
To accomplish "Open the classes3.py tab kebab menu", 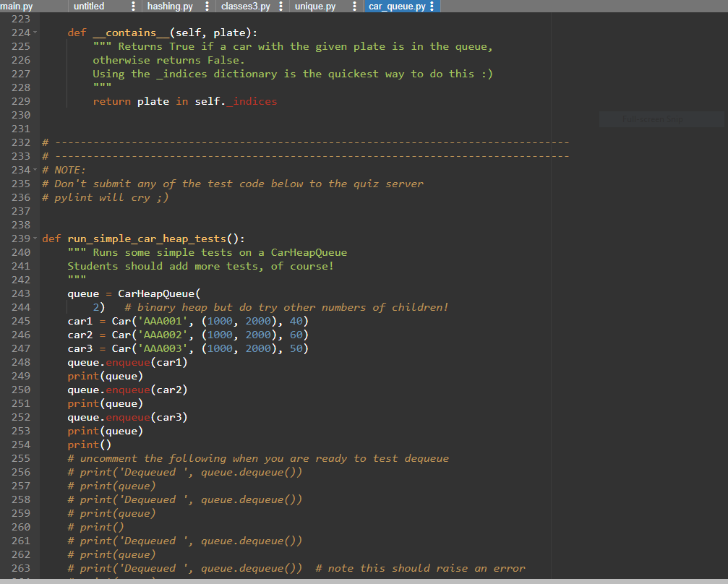I will click(x=281, y=6).
